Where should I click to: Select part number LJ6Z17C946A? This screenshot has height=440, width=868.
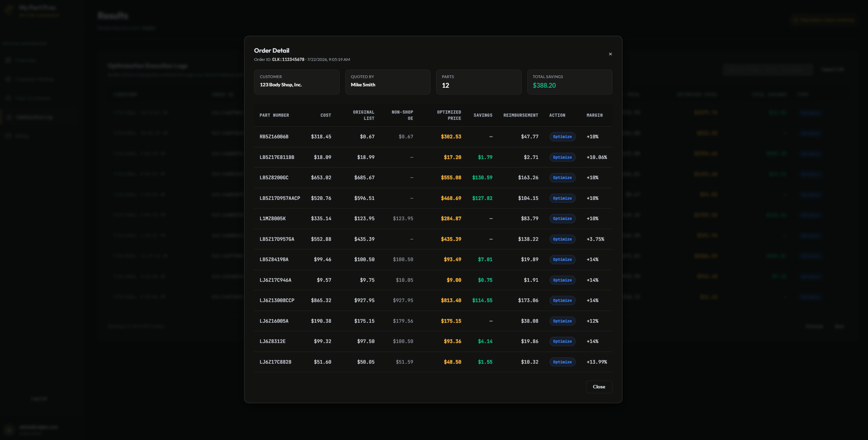tap(275, 280)
